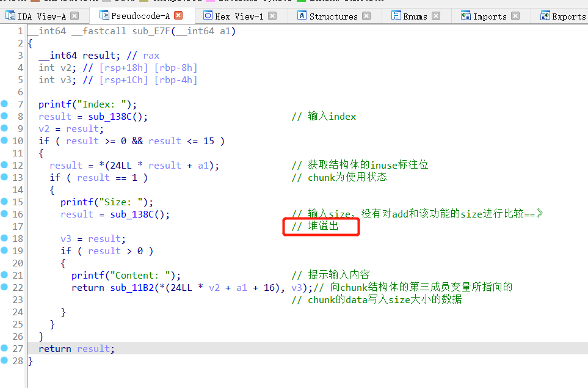Close the Structures tab
Viewport: 588px width, 388px height.
coord(366,16)
